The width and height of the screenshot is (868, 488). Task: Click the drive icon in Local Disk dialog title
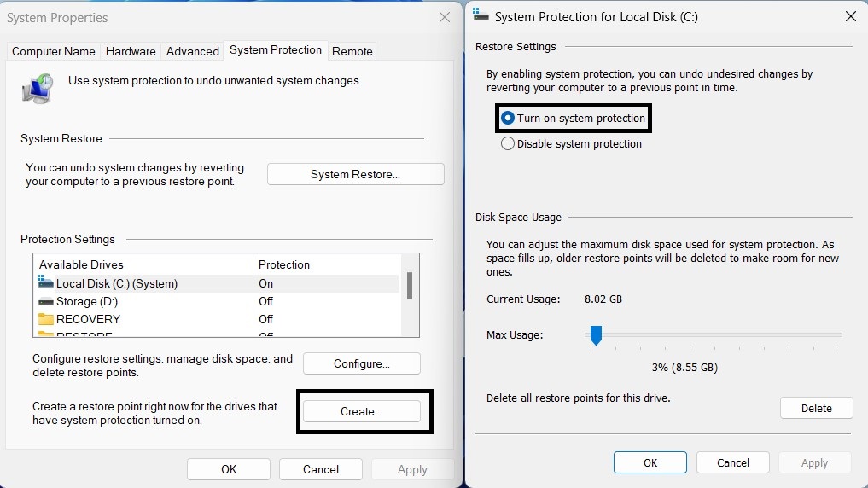click(x=481, y=15)
